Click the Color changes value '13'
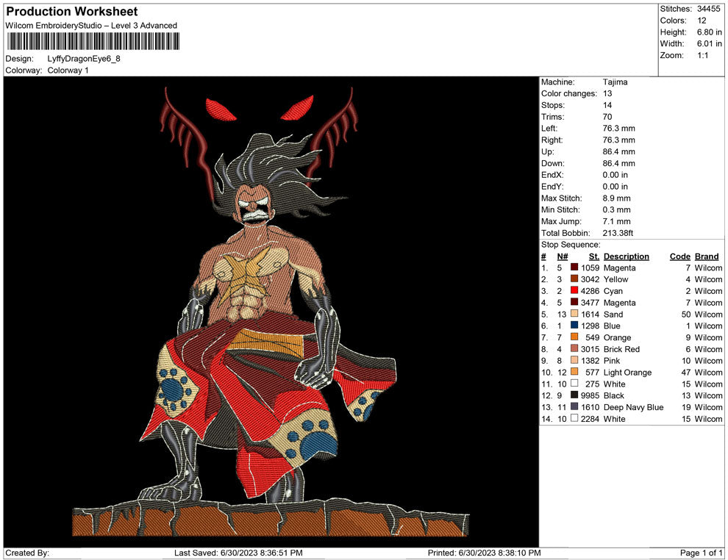 [x=607, y=94]
